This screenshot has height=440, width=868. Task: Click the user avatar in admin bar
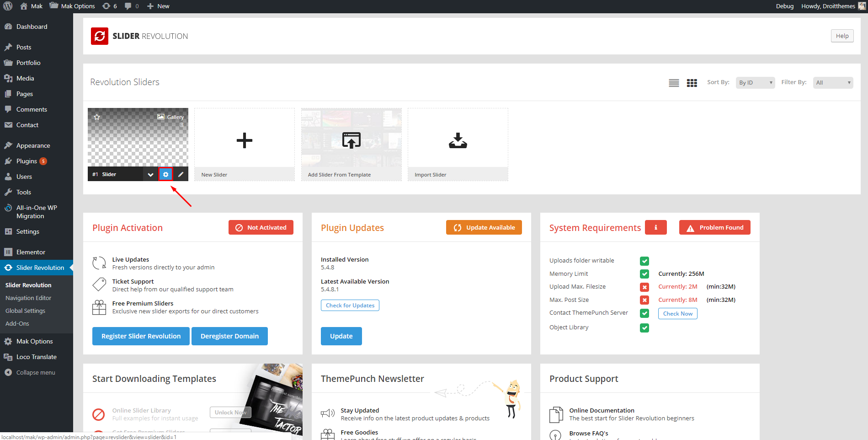(x=862, y=6)
